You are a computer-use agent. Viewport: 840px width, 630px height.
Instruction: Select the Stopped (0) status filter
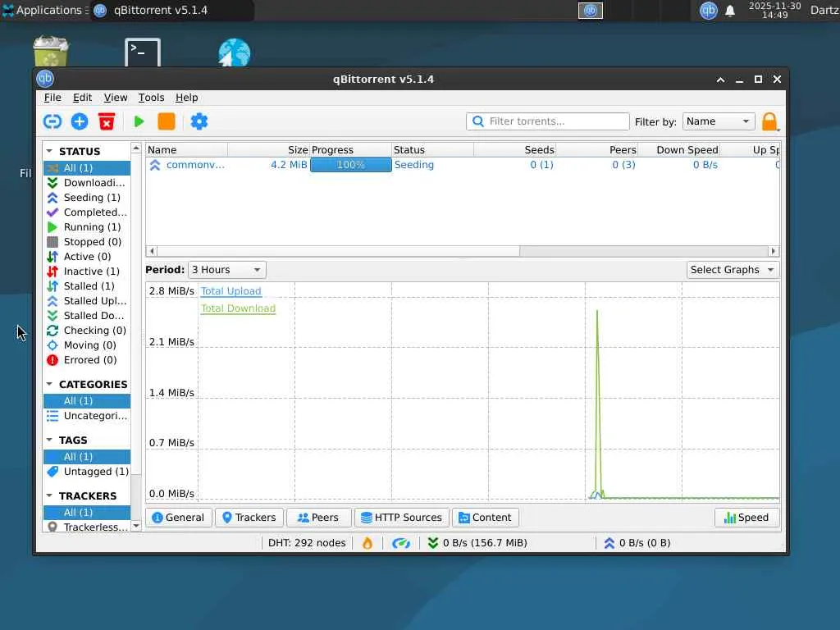coord(86,242)
